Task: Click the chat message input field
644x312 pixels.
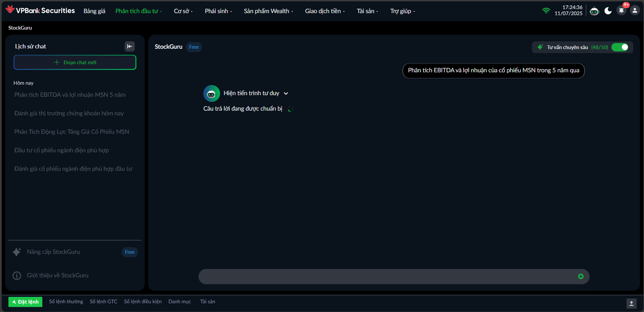Action: (x=386, y=276)
